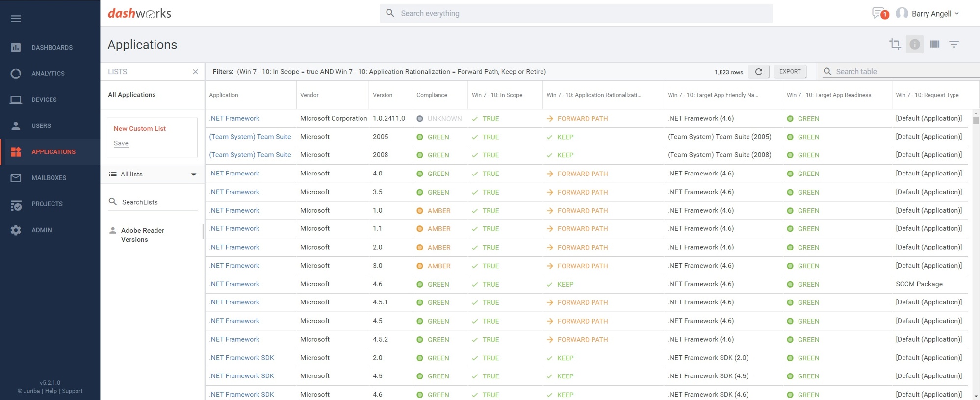The height and width of the screenshot is (400, 980).
Task: Sort by Application column header
Action: tap(224, 95)
